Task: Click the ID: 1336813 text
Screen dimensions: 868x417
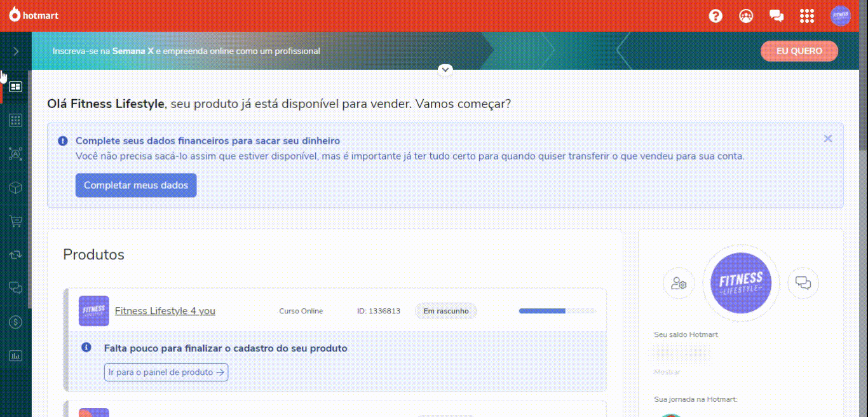Action: pyautogui.click(x=379, y=311)
